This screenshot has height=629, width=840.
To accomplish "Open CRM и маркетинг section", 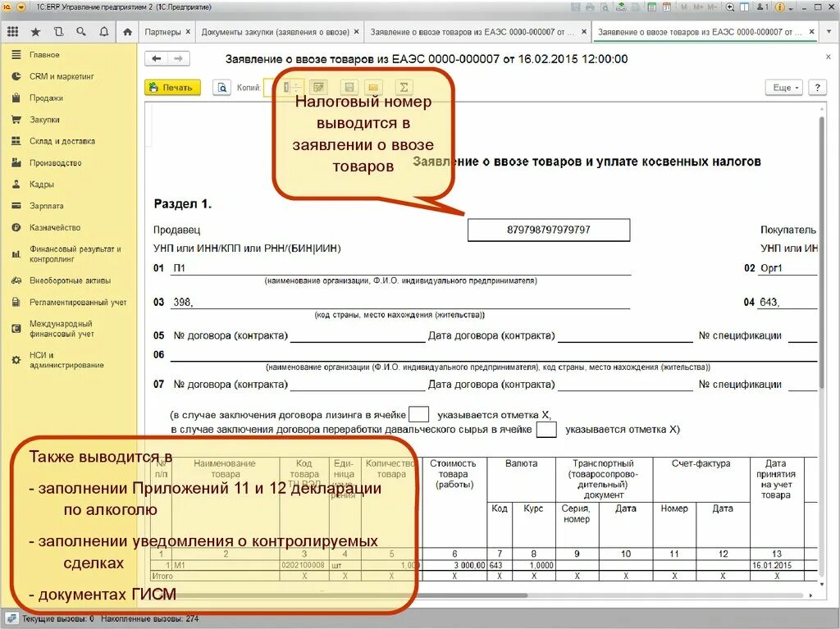I will coord(61,76).
